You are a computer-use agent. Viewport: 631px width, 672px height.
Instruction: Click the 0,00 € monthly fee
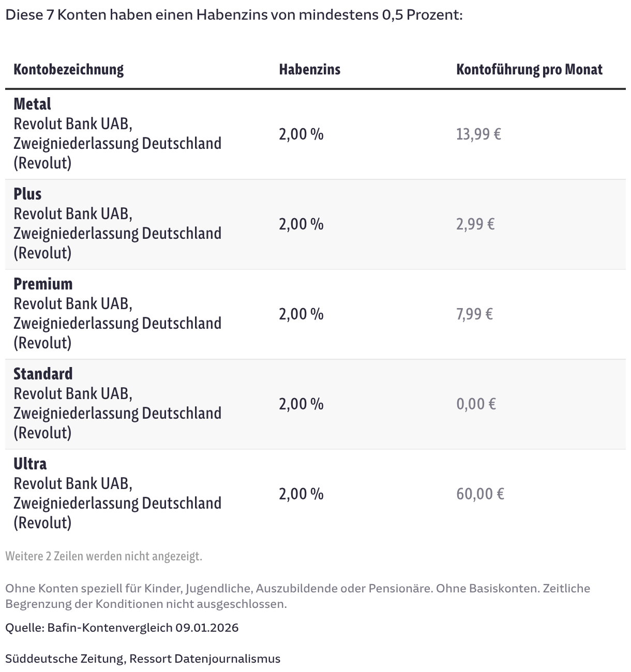click(476, 404)
